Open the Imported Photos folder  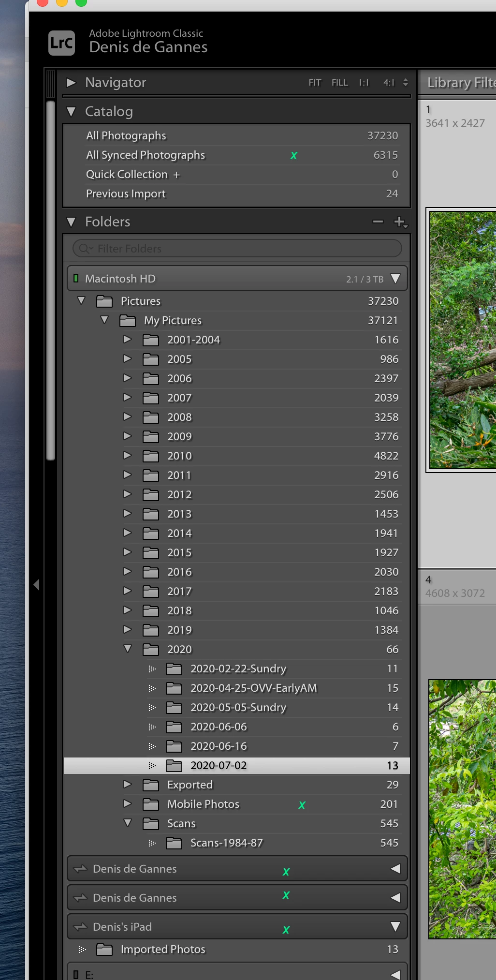236,950
